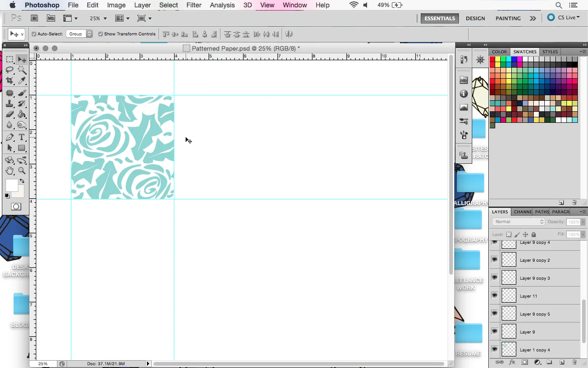Link layers using chain icon

[499, 362]
